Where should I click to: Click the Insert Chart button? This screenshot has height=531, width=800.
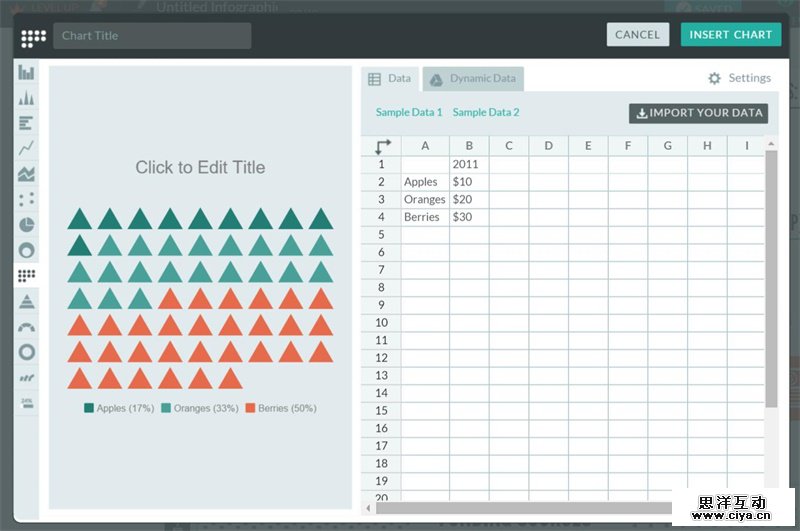click(x=730, y=35)
